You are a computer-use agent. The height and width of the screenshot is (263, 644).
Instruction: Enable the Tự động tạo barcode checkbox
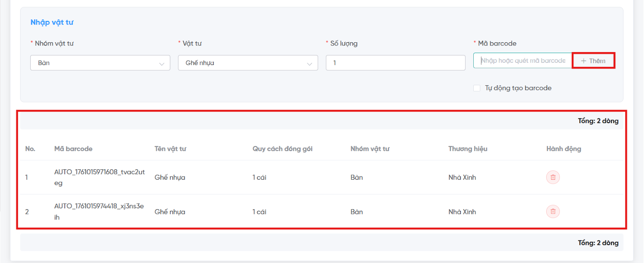point(477,88)
